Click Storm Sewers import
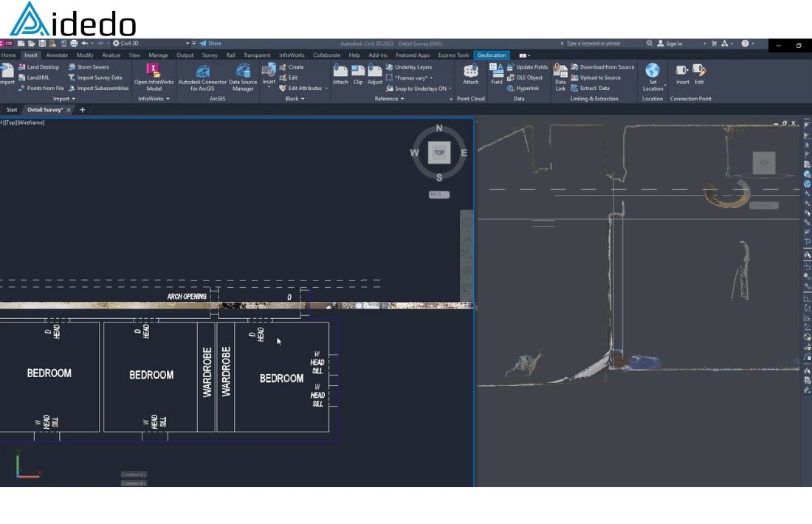The height and width of the screenshot is (524, 812). pyautogui.click(x=89, y=67)
